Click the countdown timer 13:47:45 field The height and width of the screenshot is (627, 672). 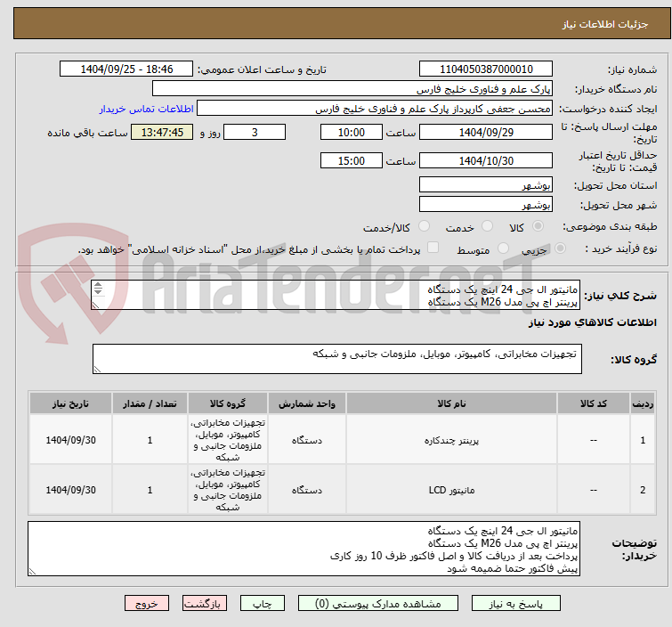click(x=162, y=132)
